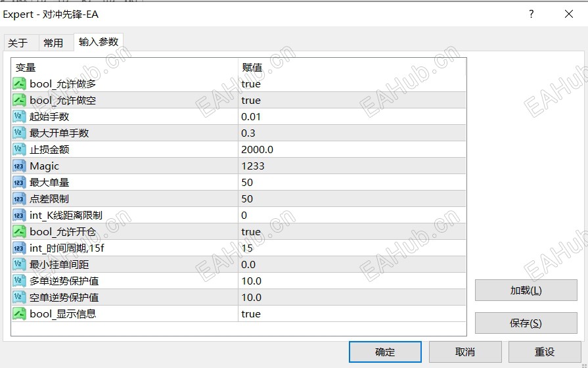Click the integer icon beside Magic
This screenshot has width=588, height=368.
click(x=19, y=166)
